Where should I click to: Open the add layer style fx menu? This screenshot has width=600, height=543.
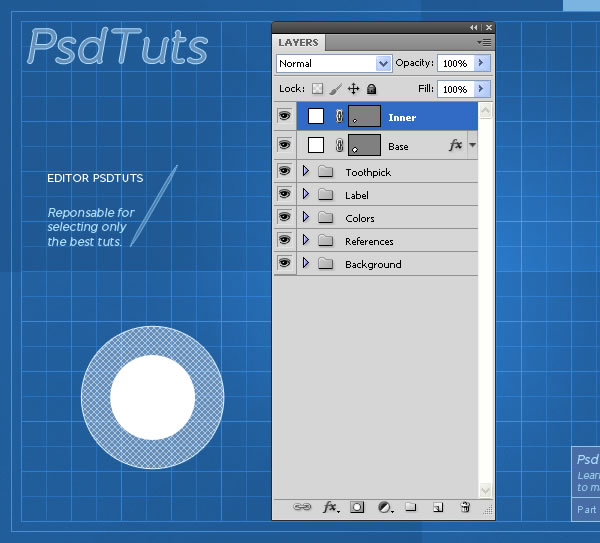pos(331,507)
